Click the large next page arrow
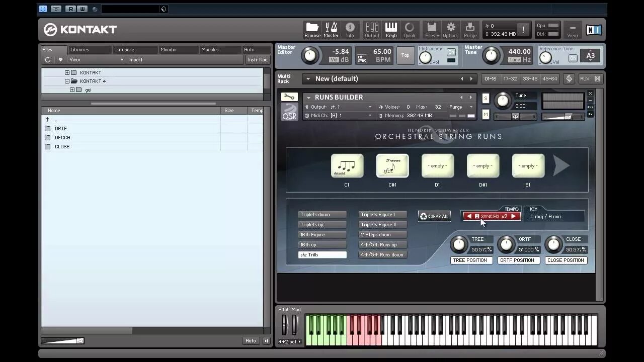Image resolution: width=644 pixels, height=362 pixels. [x=561, y=166]
